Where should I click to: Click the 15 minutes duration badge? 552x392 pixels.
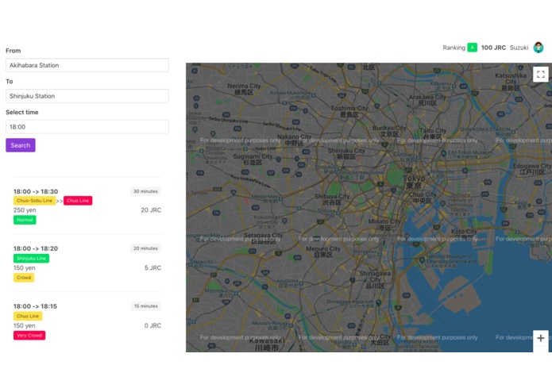pyautogui.click(x=146, y=306)
